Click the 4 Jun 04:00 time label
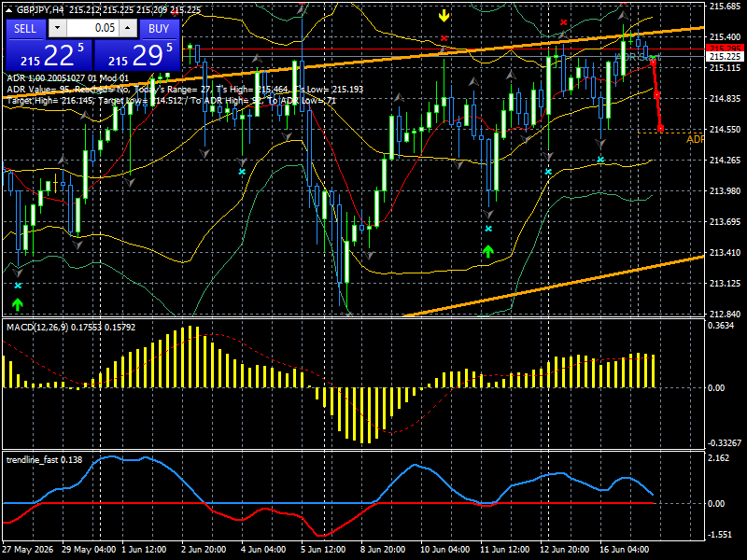The width and height of the screenshot is (747, 560). tap(263, 550)
